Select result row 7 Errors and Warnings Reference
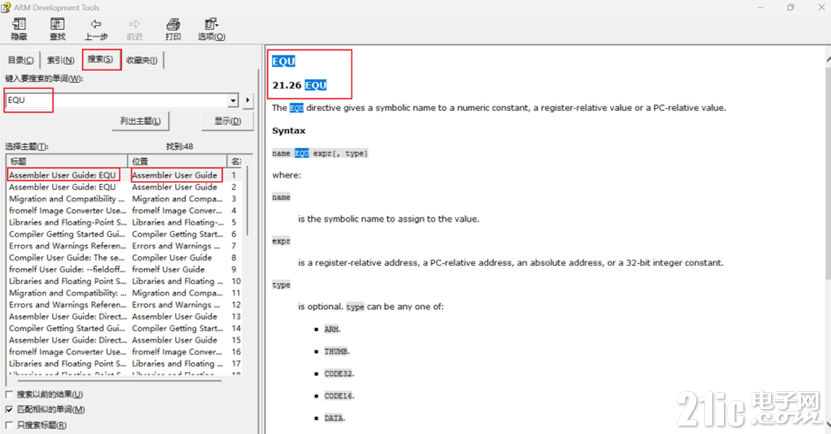Image resolution: width=831 pixels, height=434 pixels. coord(125,246)
